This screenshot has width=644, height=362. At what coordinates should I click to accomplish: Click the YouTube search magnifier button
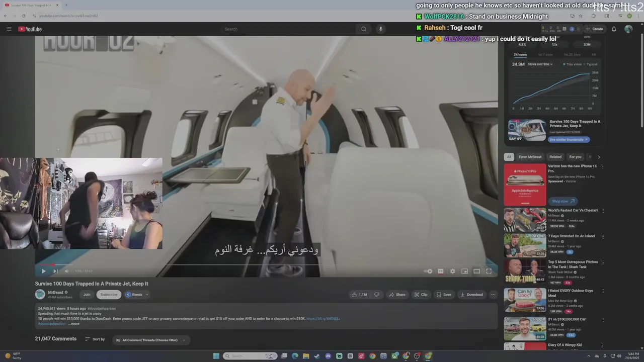click(363, 29)
